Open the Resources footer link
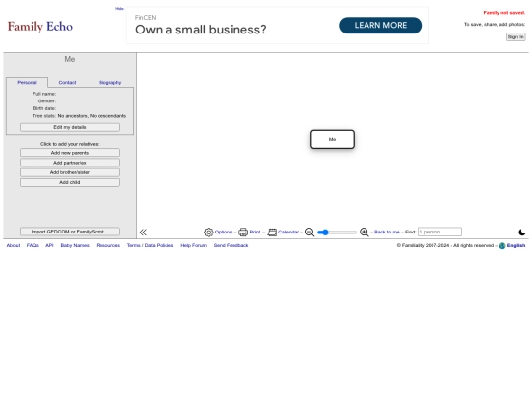 click(108, 245)
